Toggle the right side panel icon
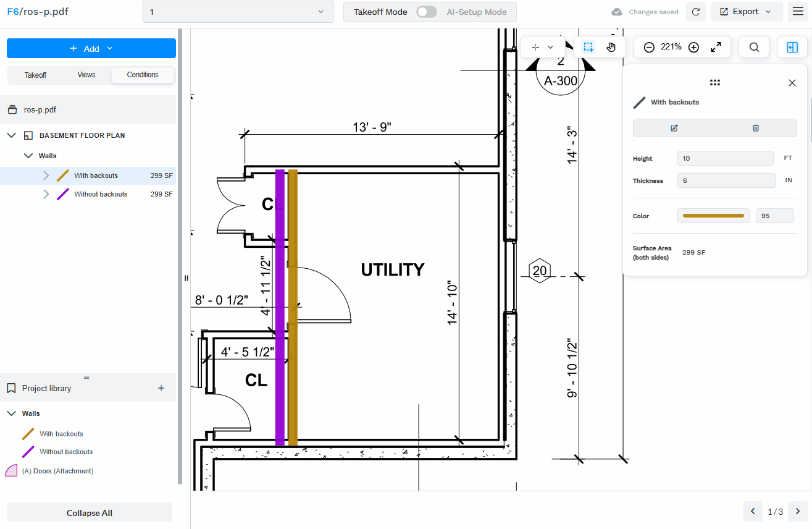 point(792,47)
